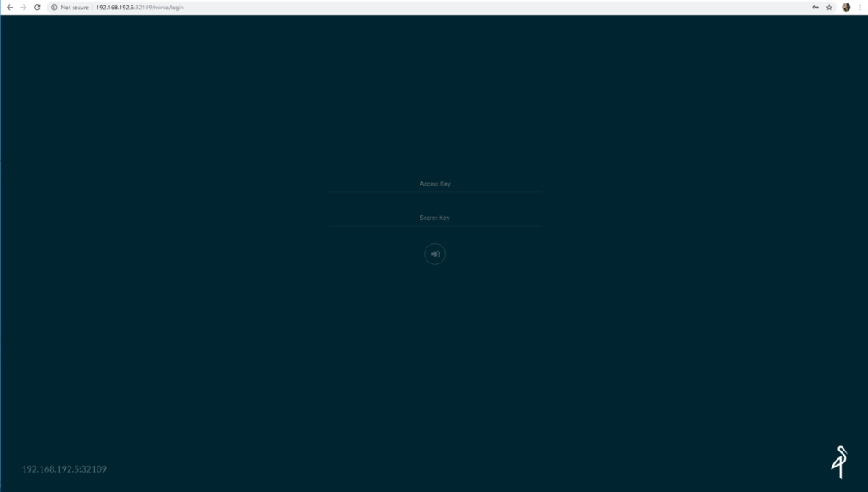Focus the Secret Key input field
The image size is (868, 492).
435,218
